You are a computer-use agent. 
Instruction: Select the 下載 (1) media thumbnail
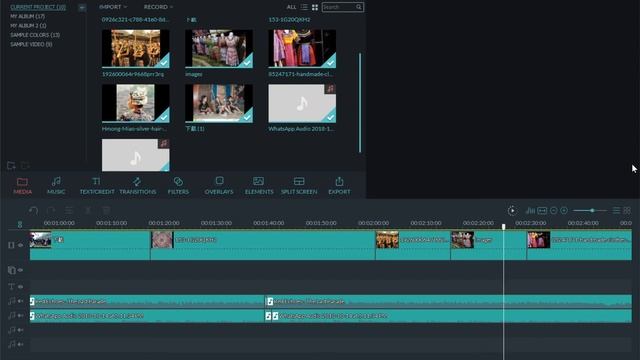[x=219, y=103]
